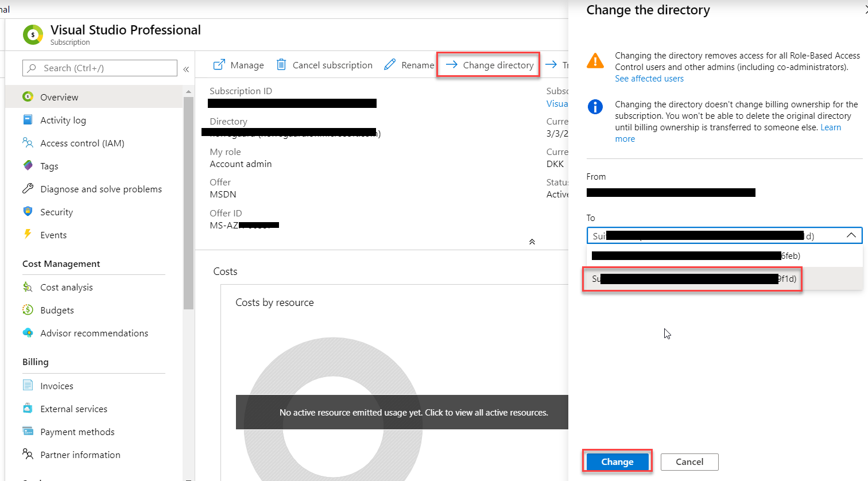868x481 pixels.
Task: Click the Rename pencil icon
Action: click(x=389, y=65)
